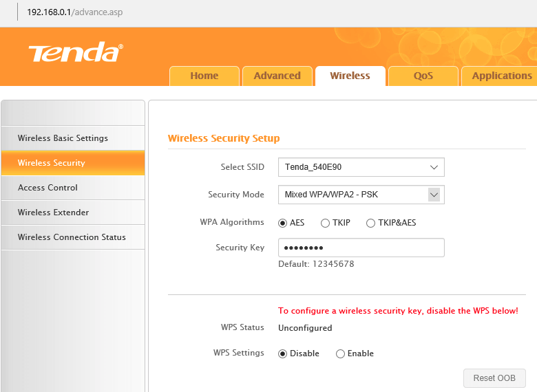Viewport: 537px width, 392px height.
Task: Switch to the Advanced tab
Action: 277,76
